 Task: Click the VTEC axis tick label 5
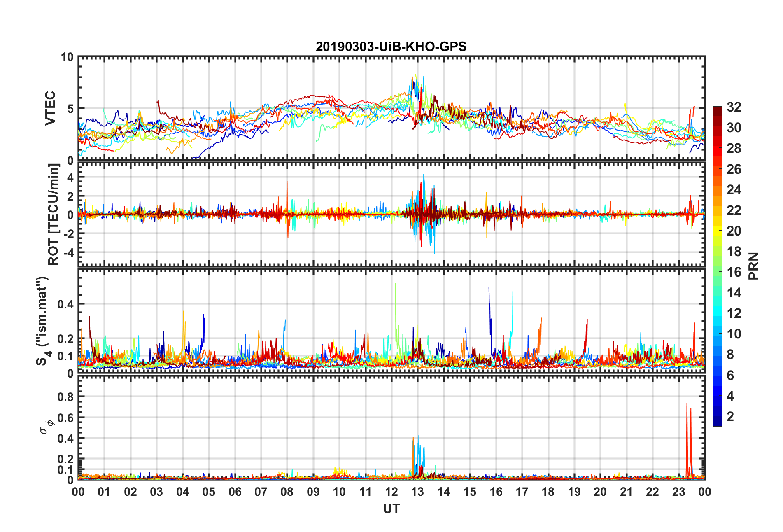(70, 109)
